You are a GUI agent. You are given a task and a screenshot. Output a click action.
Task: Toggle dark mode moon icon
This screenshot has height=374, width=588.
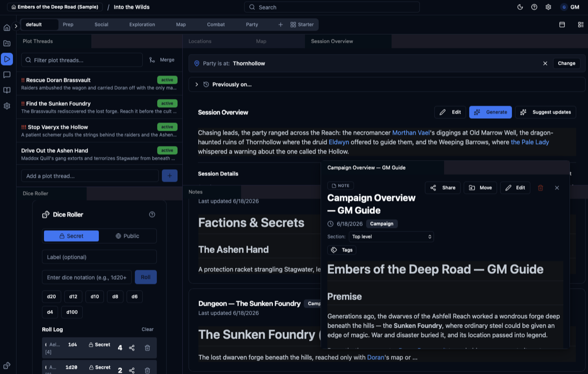tap(520, 7)
